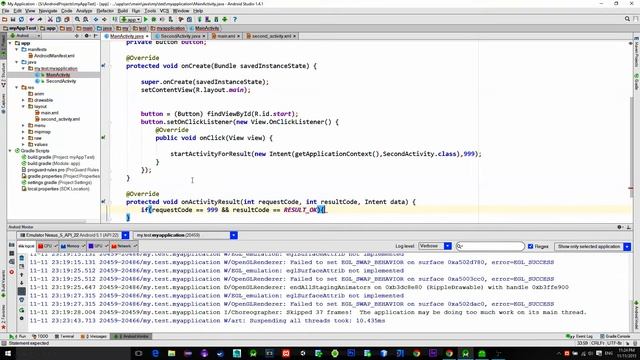Click the red terminate application icon
The image size is (640, 360).
(x=11, y=272)
